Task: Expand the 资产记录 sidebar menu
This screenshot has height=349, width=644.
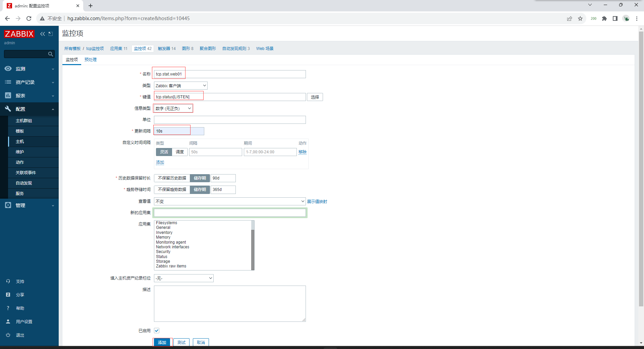Action: click(x=29, y=82)
